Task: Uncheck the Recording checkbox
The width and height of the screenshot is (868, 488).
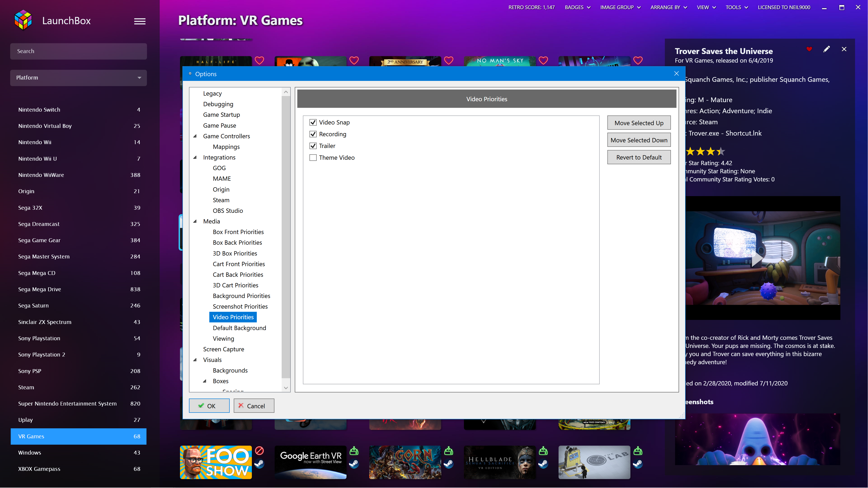Action: coord(313,134)
